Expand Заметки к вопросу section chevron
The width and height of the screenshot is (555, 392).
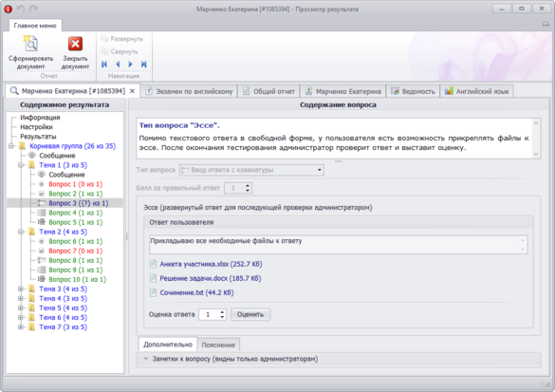pyautogui.click(x=146, y=359)
